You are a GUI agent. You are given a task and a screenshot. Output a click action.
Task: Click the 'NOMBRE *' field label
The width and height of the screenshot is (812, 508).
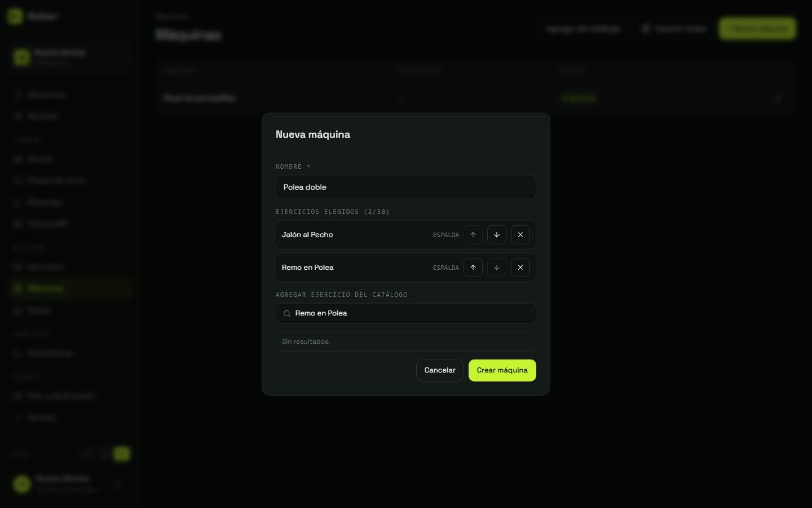click(293, 167)
